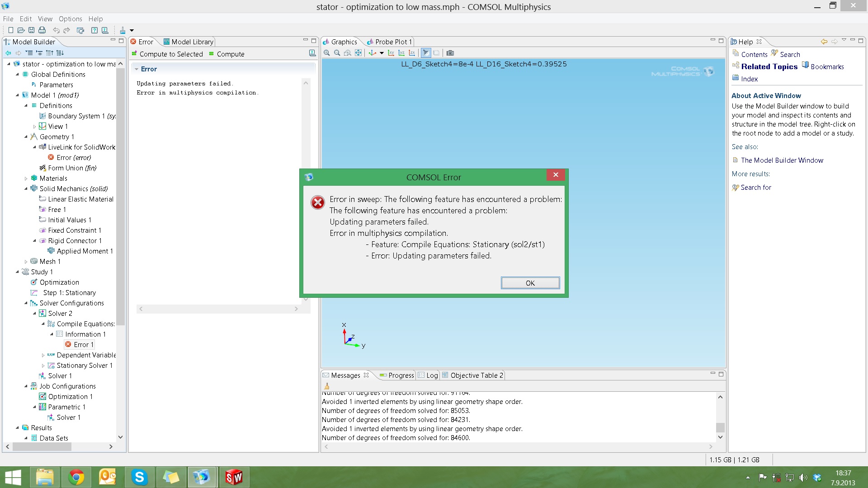Switch to the yz view
Image resolution: width=868 pixels, height=488 pixels.
click(401, 53)
